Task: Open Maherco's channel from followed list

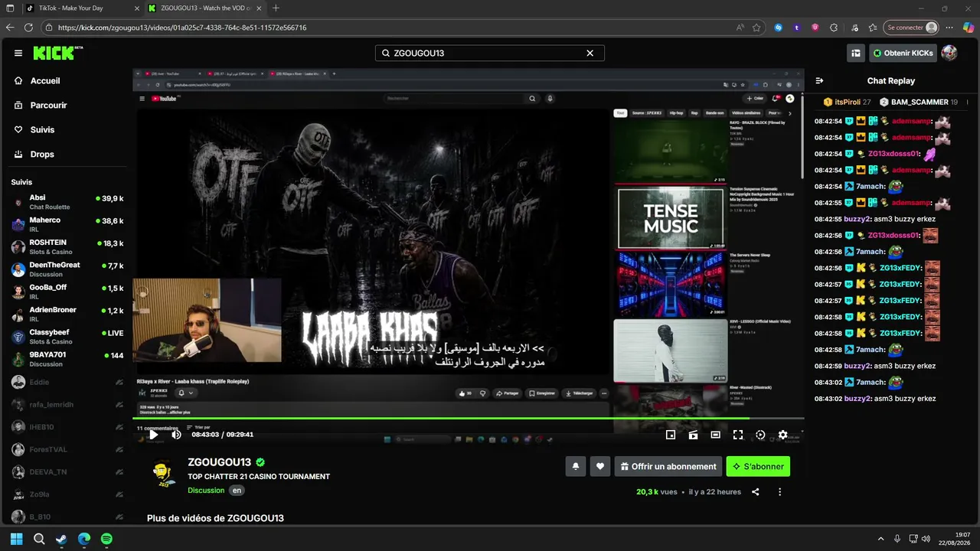Action: pyautogui.click(x=67, y=224)
